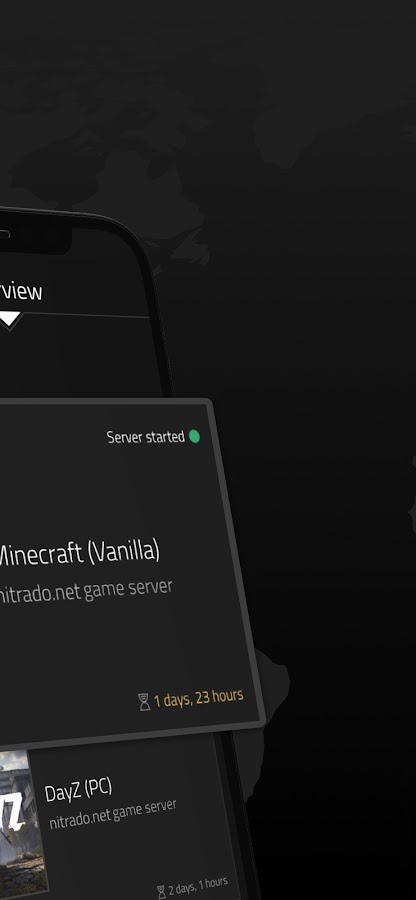Select the 1 days, 23 hours runtime

[x=199, y=698]
